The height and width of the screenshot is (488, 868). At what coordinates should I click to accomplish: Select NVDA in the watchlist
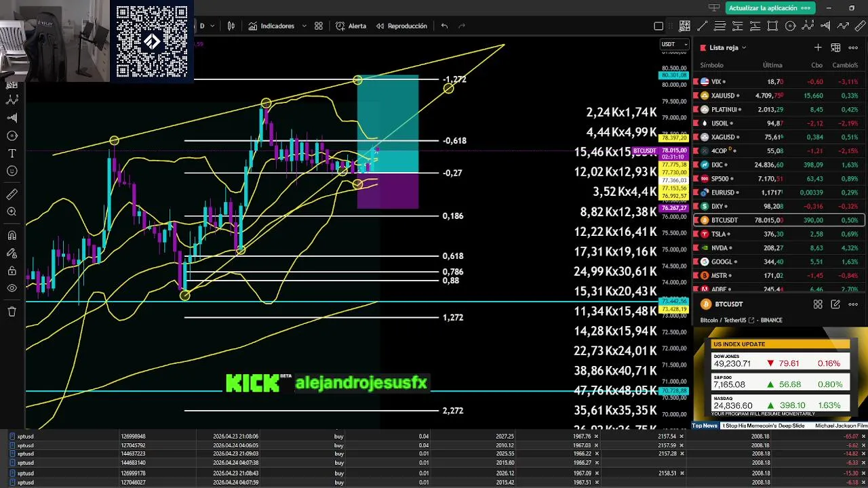[778, 248]
